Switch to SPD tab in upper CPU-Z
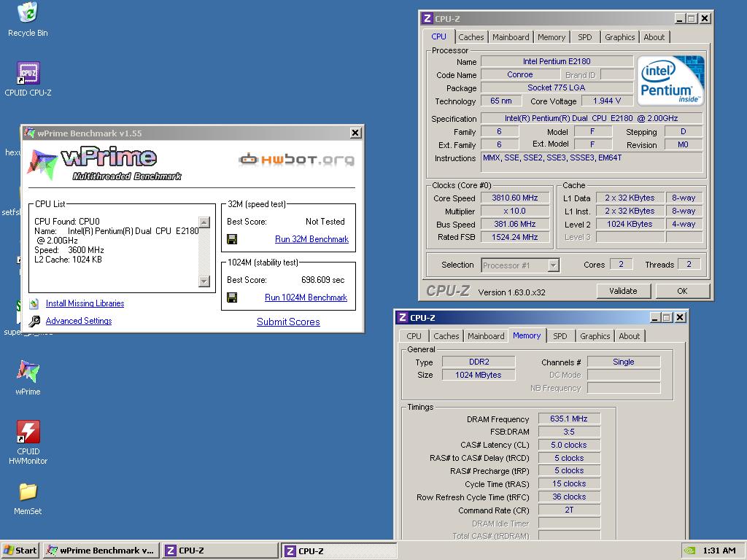The height and width of the screenshot is (560, 747). (x=584, y=37)
